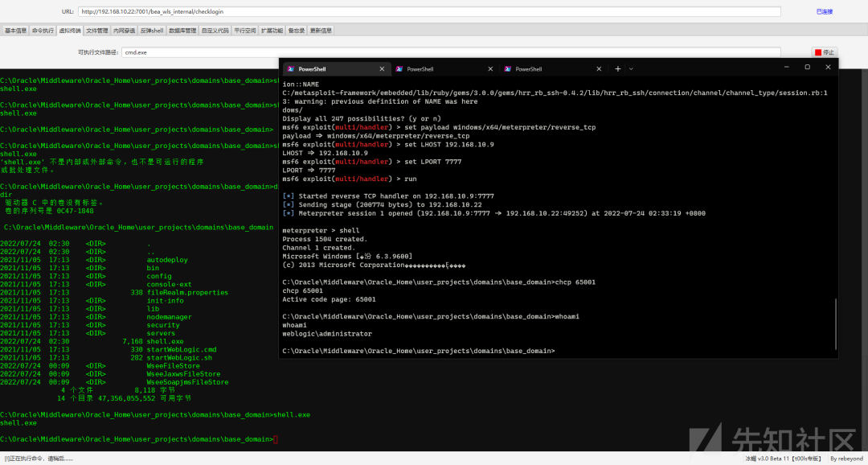
Task: Add a new terminal tab with plus icon
Action: pos(618,68)
